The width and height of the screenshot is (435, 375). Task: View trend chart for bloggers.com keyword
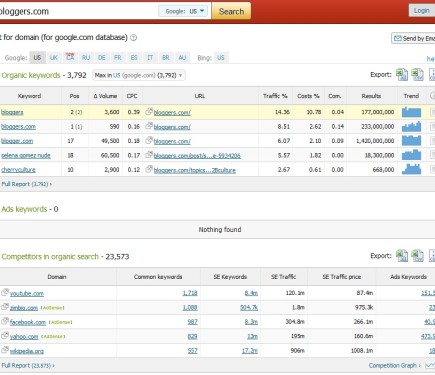click(411, 126)
